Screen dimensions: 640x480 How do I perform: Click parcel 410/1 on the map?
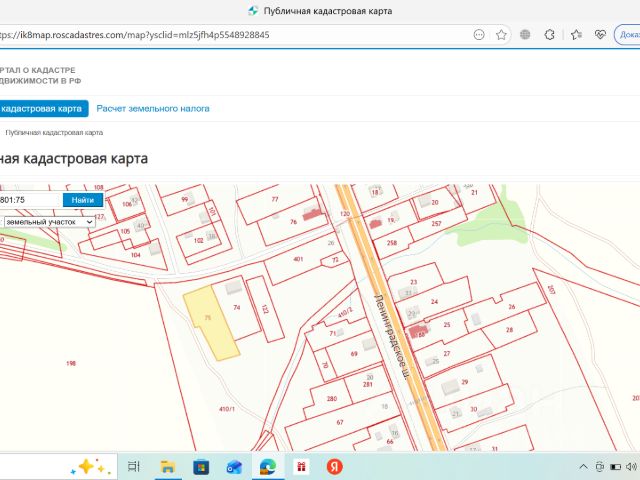(x=227, y=409)
